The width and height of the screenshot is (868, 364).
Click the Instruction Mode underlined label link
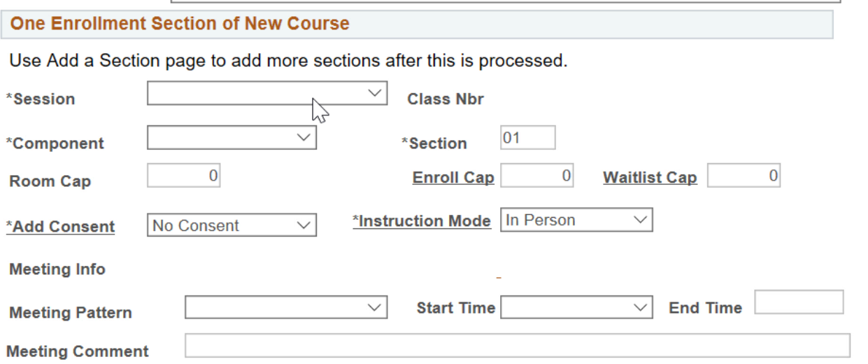click(x=422, y=221)
